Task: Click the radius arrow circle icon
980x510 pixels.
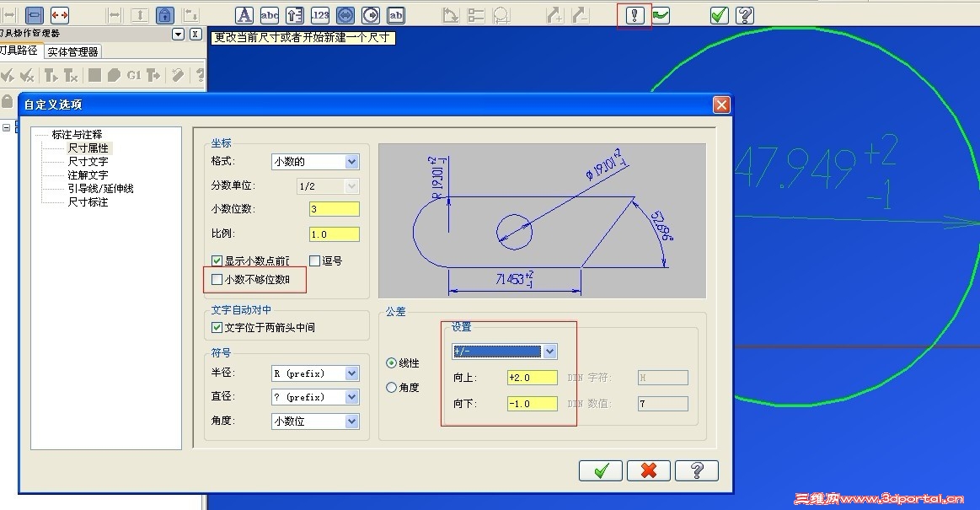Action: [370, 15]
